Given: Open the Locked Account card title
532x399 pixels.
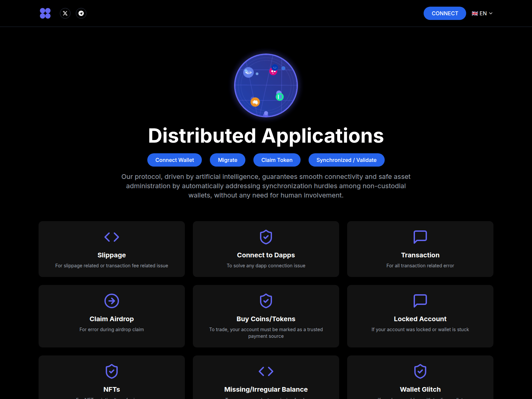Looking at the screenshot, I should 420,319.
